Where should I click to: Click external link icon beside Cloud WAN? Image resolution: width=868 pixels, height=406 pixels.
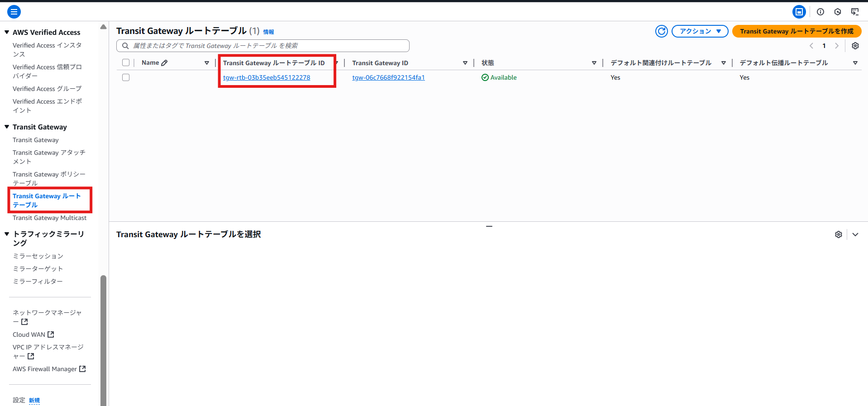(51, 334)
